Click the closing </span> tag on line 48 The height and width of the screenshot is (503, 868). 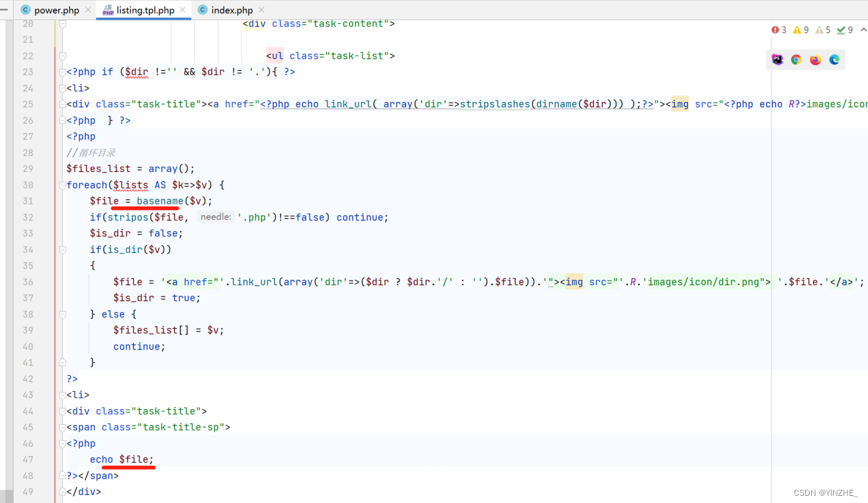coord(99,475)
